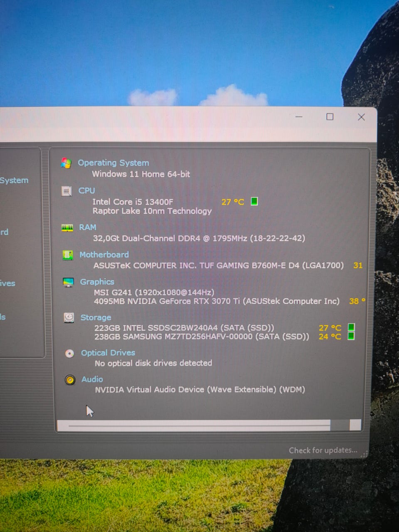The height and width of the screenshot is (532, 399).
Task: Click No optical disk drives detected text
Action: 153,363
